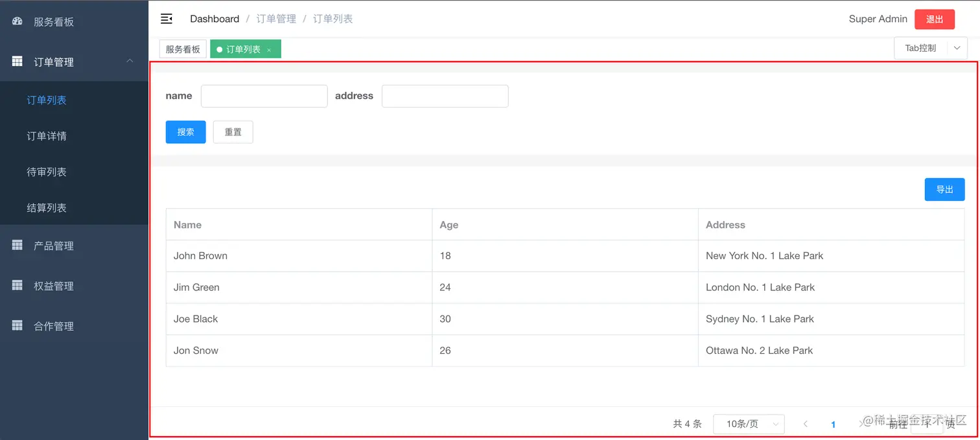Click the 权益管理 icon in sidebar

(17, 286)
